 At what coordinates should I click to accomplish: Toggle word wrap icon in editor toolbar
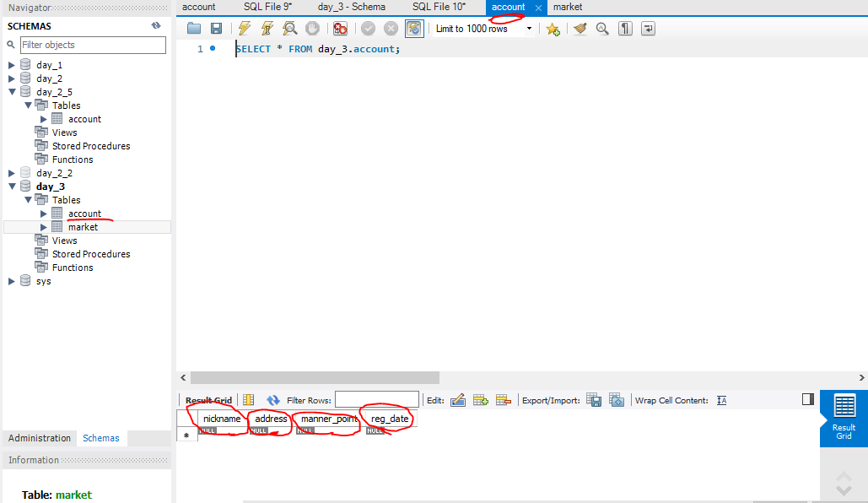648,28
